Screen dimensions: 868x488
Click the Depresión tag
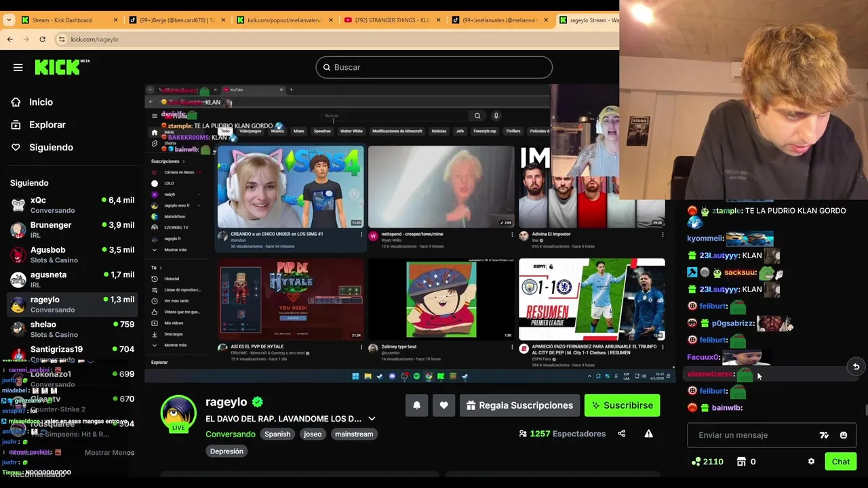click(x=226, y=451)
